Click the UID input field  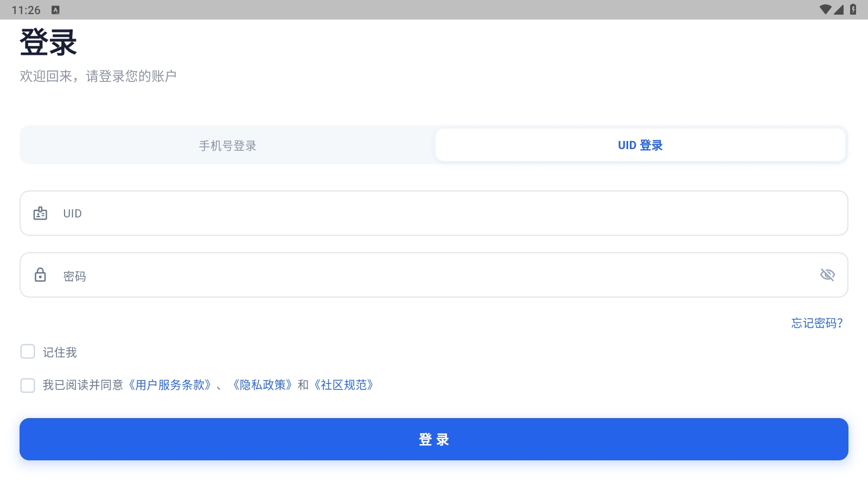(434, 213)
